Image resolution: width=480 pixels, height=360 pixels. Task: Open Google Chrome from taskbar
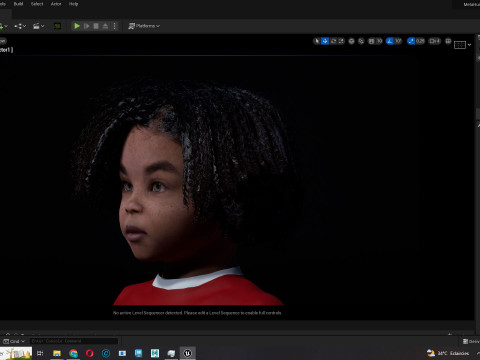(x=73, y=353)
